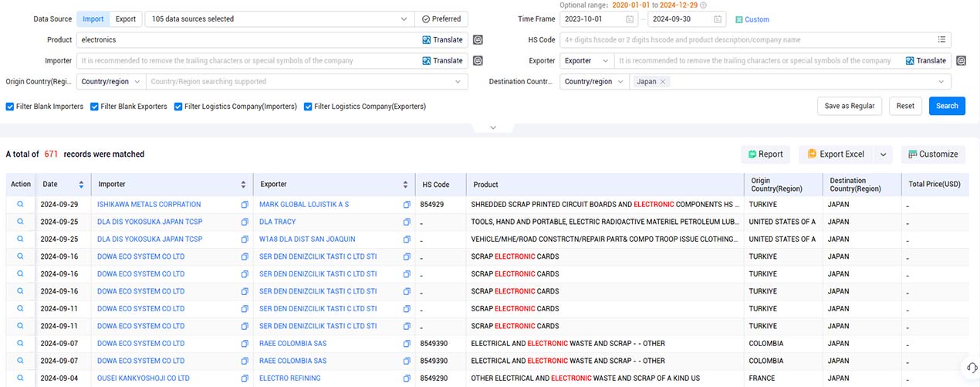Expand the destination country list arrow
The height and width of the screenshot is (387, 980).
[941, 82]
